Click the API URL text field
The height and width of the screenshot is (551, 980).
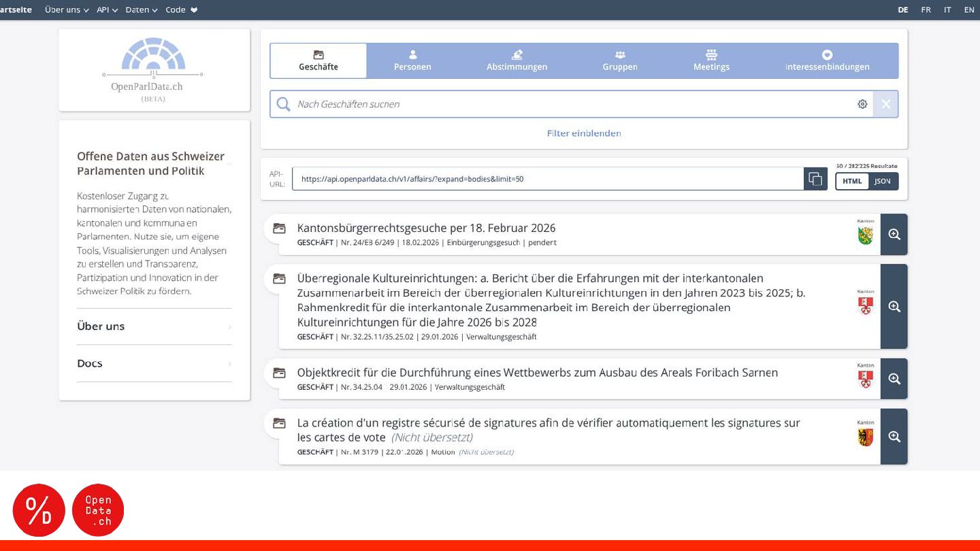click(548, 179)
